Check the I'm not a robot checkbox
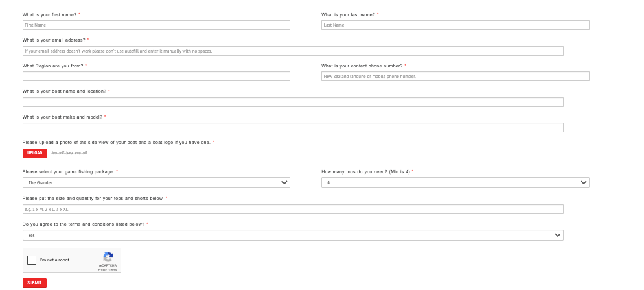The image size is (644, 290). (x=32, y=260)
